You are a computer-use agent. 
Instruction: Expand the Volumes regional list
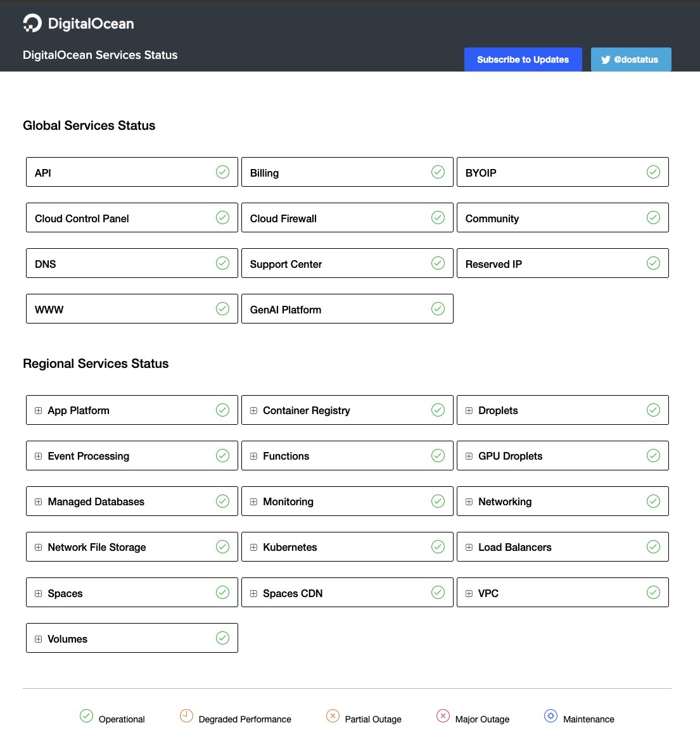point(38,639)
